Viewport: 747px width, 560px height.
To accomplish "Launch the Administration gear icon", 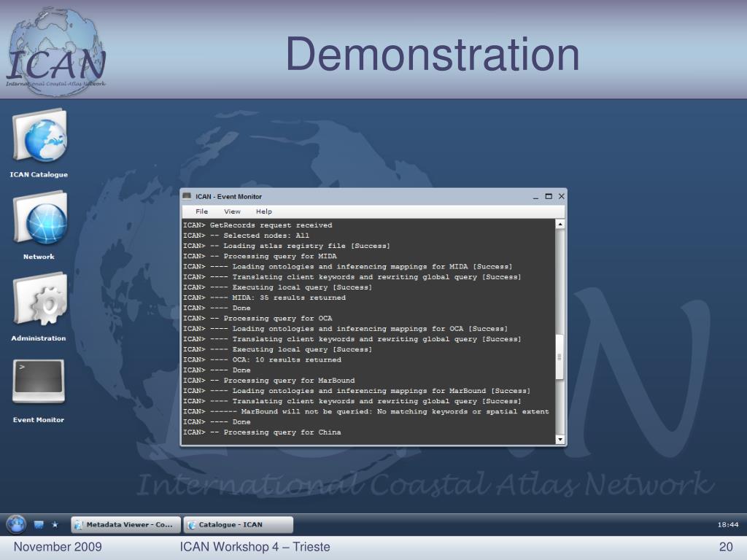I will click(x=39, y=300).
